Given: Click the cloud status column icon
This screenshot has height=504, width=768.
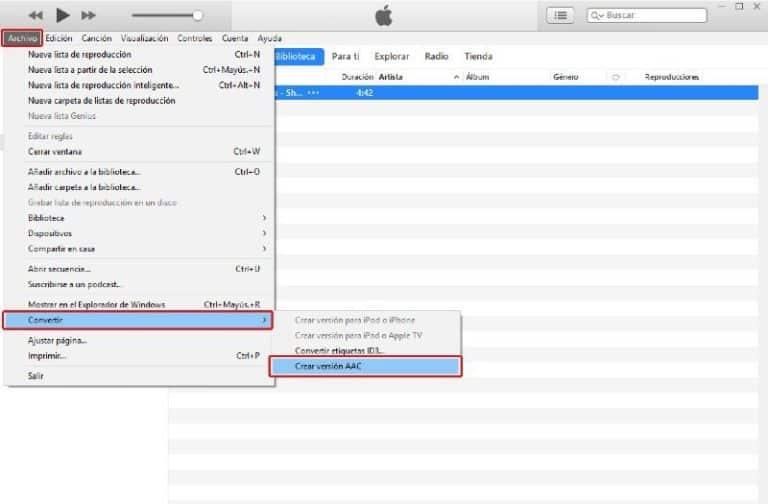Looking at the screenshot, I should click(x=615, y=77).
